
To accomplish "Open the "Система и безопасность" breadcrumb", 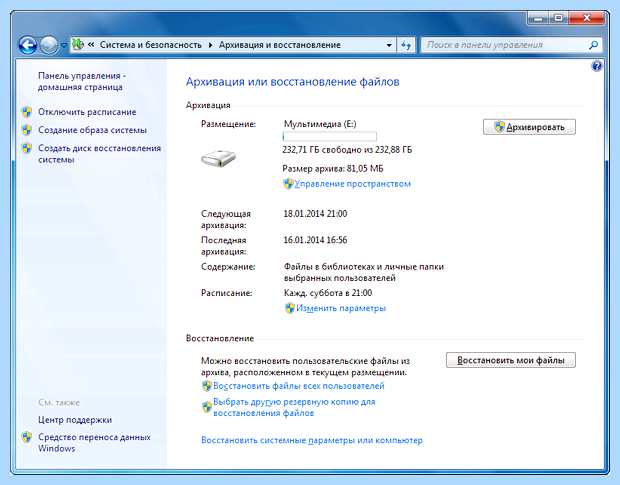I will coord(150,45).
